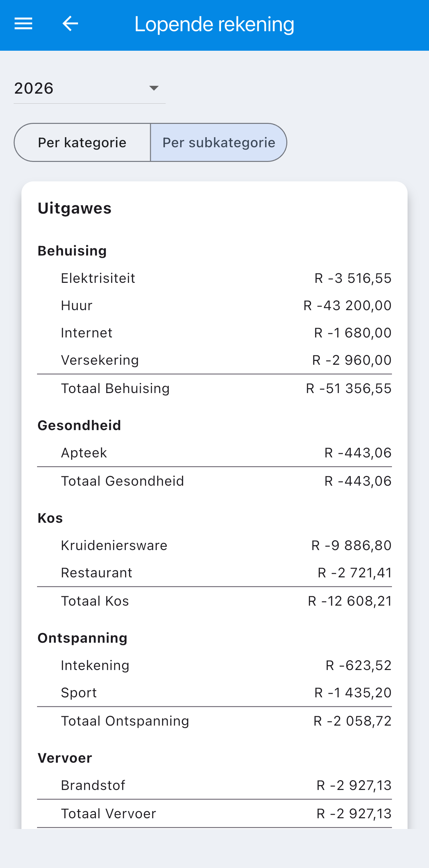
Task: Expand the 2026 year dropdown arrow
Action: click(154, 88)
